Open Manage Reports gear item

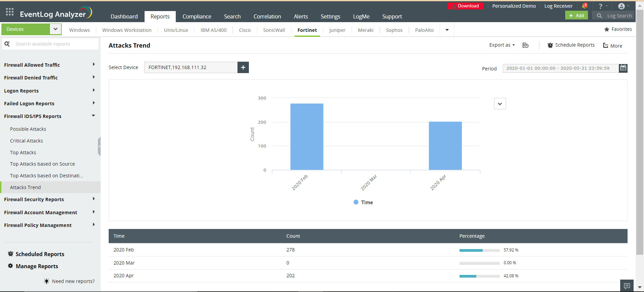[33, 266]
